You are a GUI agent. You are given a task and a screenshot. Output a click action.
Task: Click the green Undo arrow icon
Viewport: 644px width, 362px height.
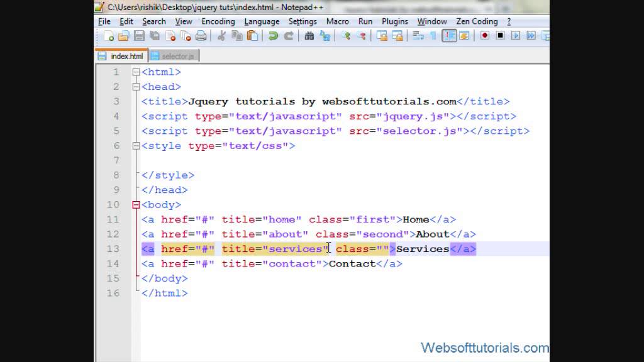pyautogui.click(x=273, y=36)
